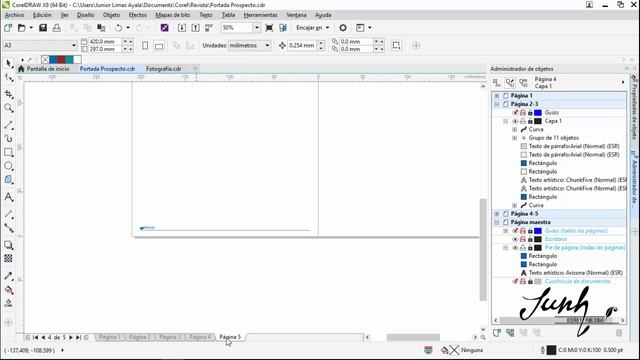Select the Drop Shadow tool
Image resolution: width=640 pixels, height=360 pixels.
coord(9,245)
